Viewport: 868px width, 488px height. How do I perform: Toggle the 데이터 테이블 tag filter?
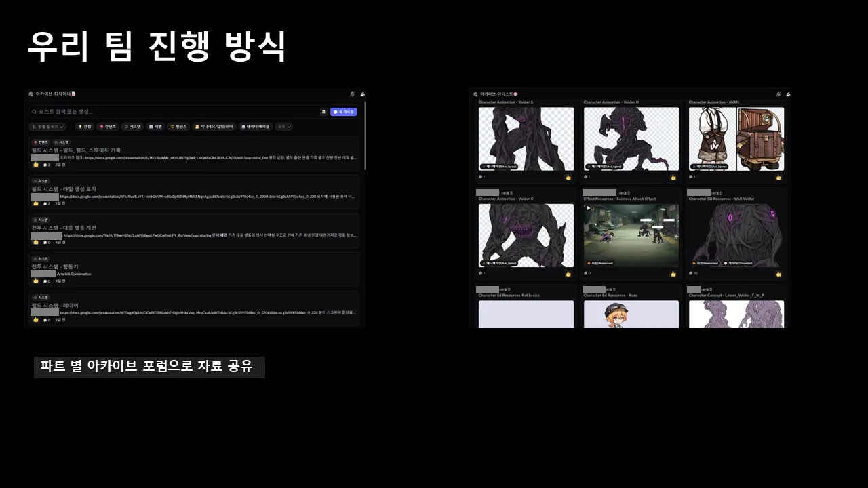(x=256, y=127)
